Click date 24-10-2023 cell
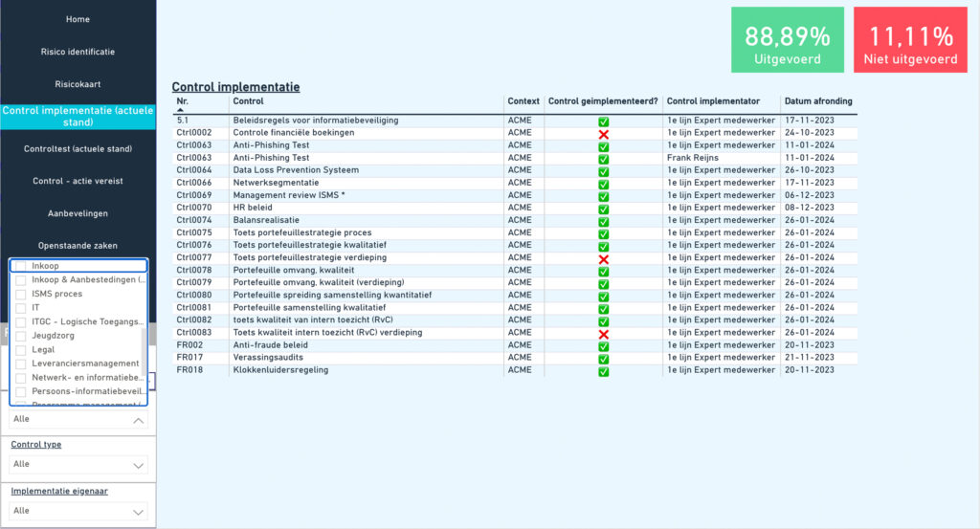The width and height of the screenshot is (980, 529). point(810,132)
